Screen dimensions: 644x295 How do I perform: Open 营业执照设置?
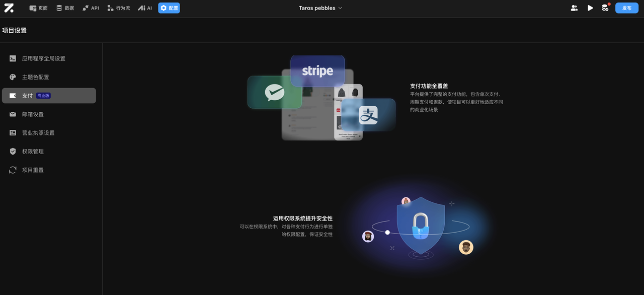pyautogui.click(x=49, y=133)
